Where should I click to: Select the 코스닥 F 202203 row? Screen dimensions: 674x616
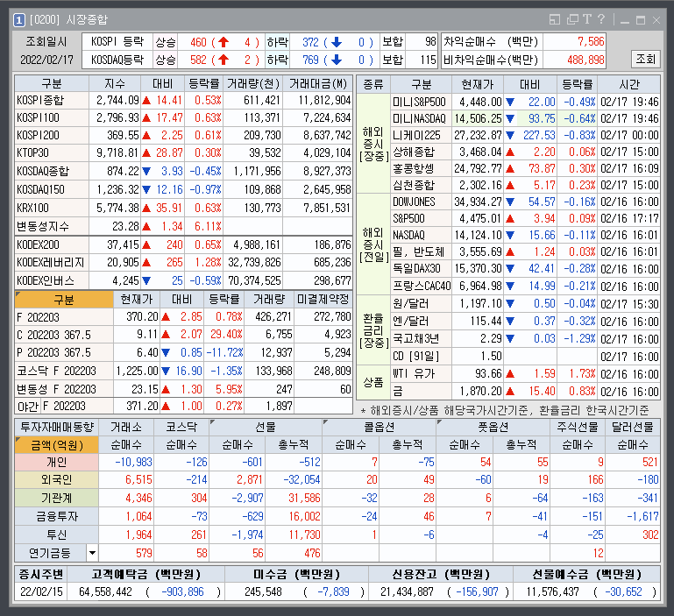[184, 371]
